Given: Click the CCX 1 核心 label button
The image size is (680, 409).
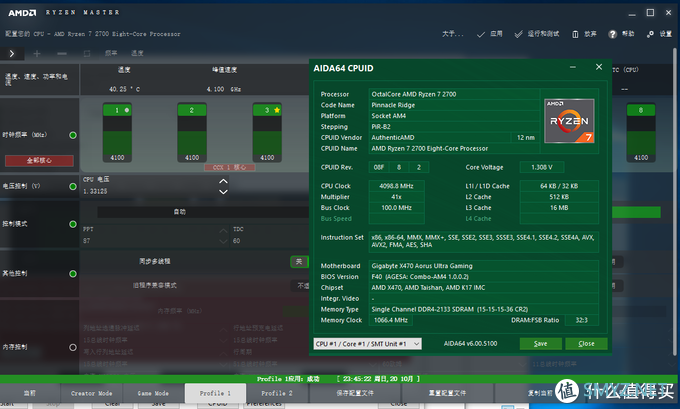Looking at the screenshot, I should [x=229, y=167].
